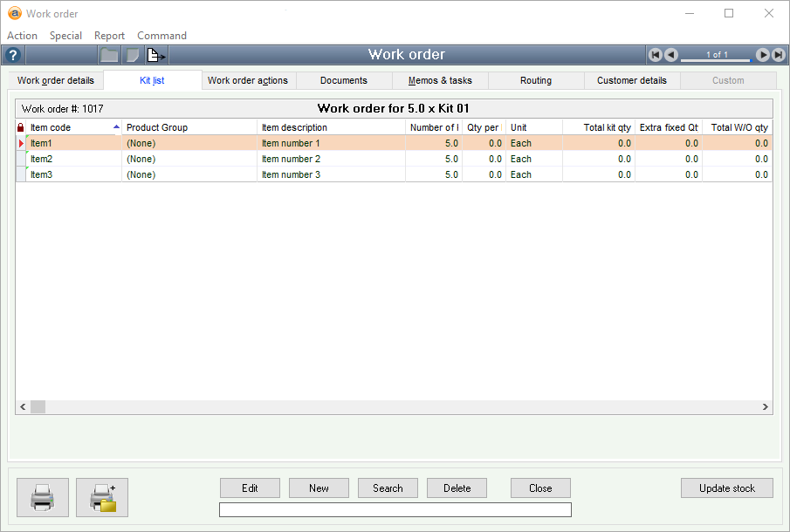The height and width of the screenshot is (532, 790).
Task: Switch to the Work order details tab
Action: pos(56,80)
